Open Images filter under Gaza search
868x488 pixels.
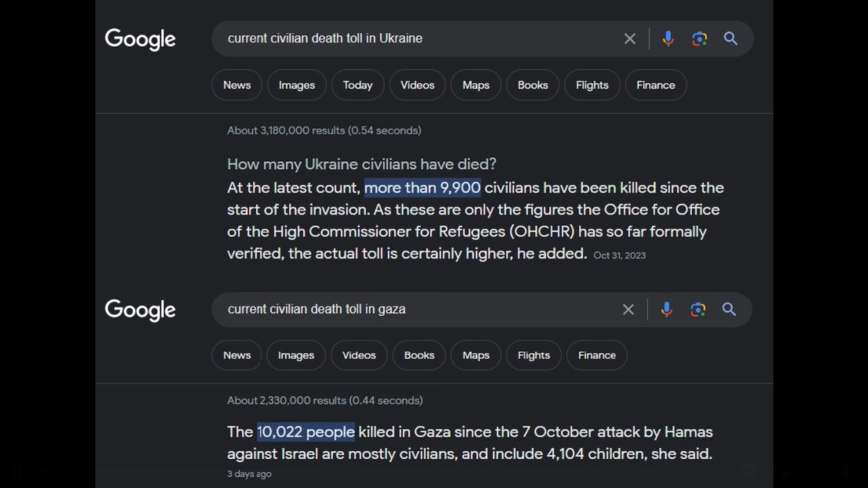295,355
